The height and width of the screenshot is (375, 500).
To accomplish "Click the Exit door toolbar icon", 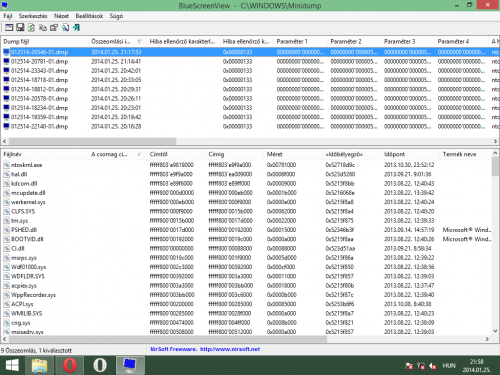I will (x=77, y=28).
